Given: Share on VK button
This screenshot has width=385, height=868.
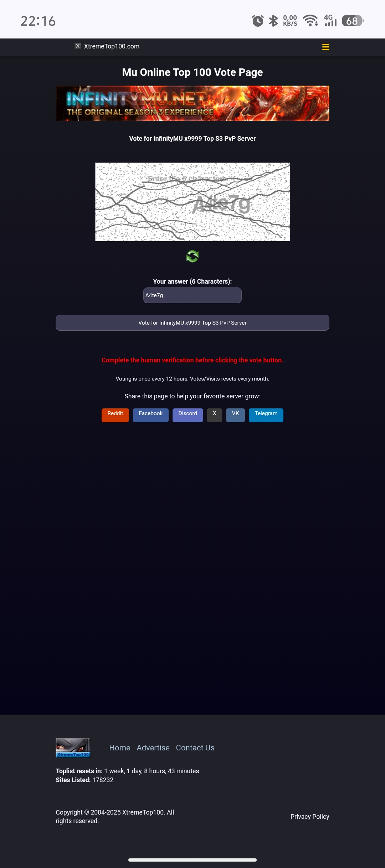Looking at the screenshot, I should coord(236,415).
